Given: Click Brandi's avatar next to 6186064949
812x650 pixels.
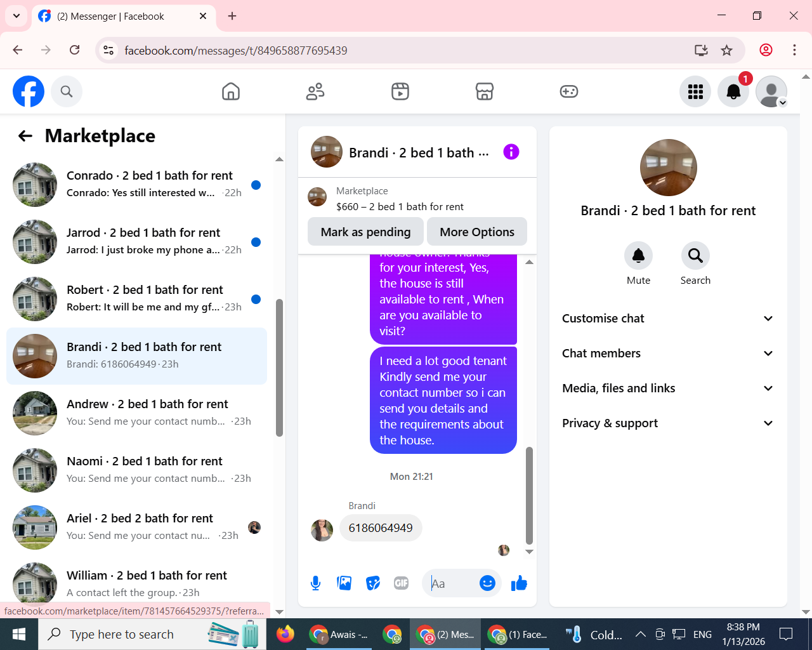Looking at the screenshot, I should pyautogui.click(x=322, y=530).
